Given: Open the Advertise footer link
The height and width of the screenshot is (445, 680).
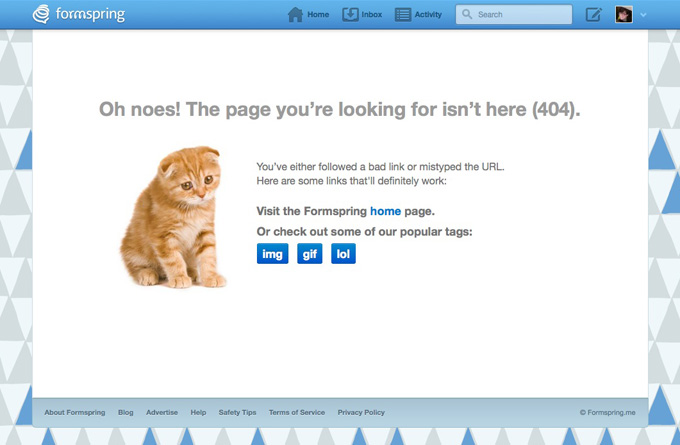Looking at the screenshot, I should [x=162, y=412].
